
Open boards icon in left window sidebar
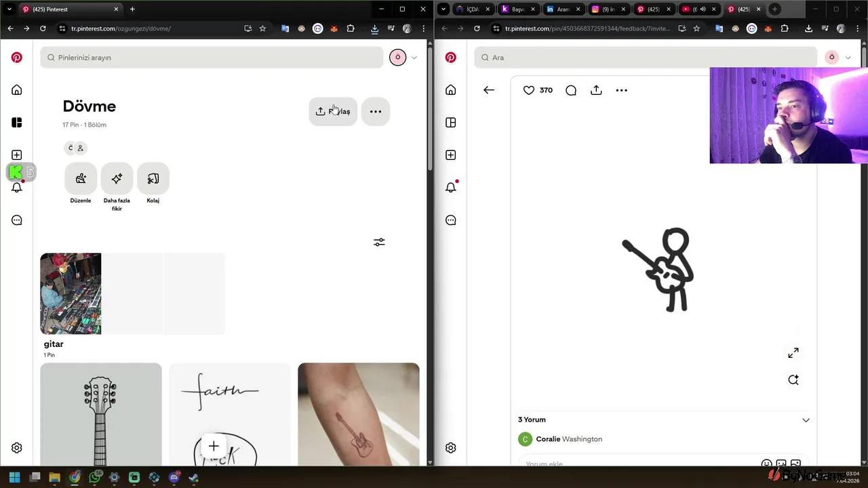[17, 123]
